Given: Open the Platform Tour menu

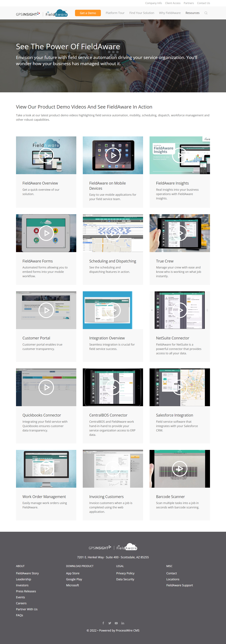Looking at the screenshot, I should [115, 13].
